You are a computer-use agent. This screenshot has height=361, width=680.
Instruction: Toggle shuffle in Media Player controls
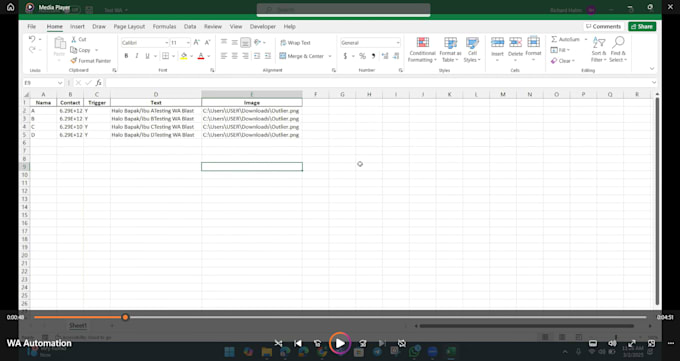point(278,343)
